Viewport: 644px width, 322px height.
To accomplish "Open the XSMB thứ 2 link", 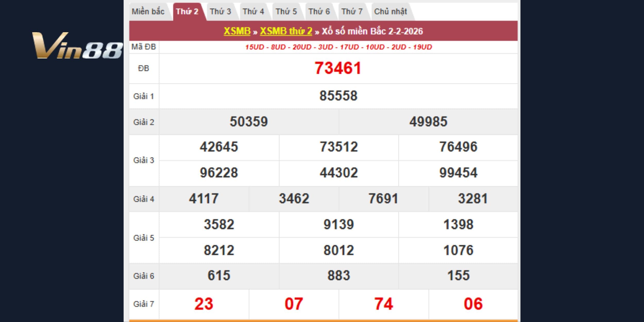I will click(286, 31).
